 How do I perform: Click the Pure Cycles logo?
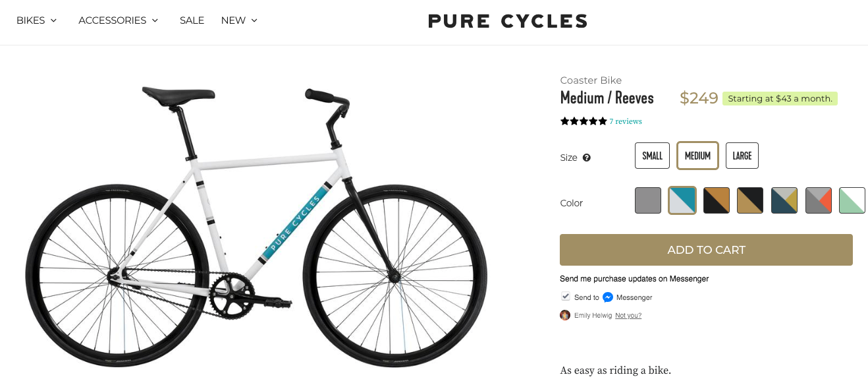click(507, 20)
